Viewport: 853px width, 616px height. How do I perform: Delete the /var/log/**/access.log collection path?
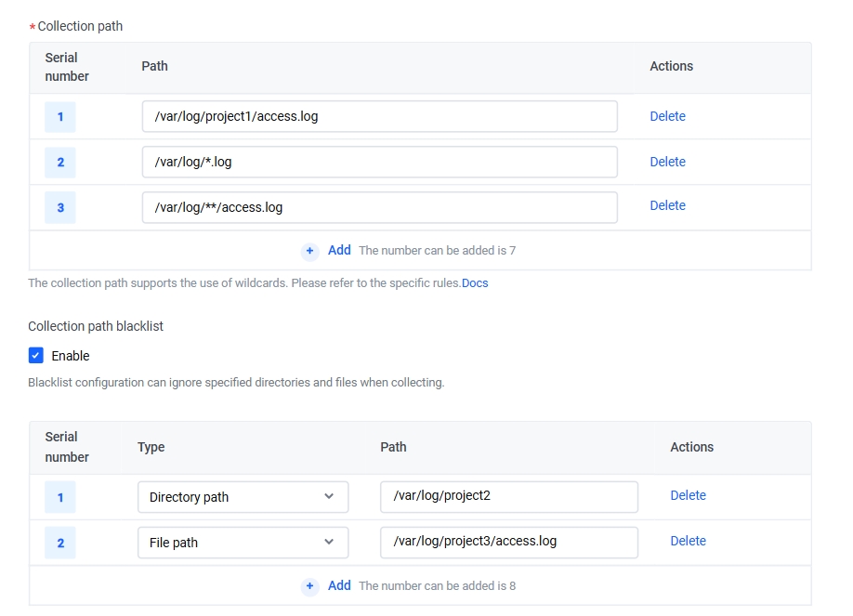tap(667, 205)
